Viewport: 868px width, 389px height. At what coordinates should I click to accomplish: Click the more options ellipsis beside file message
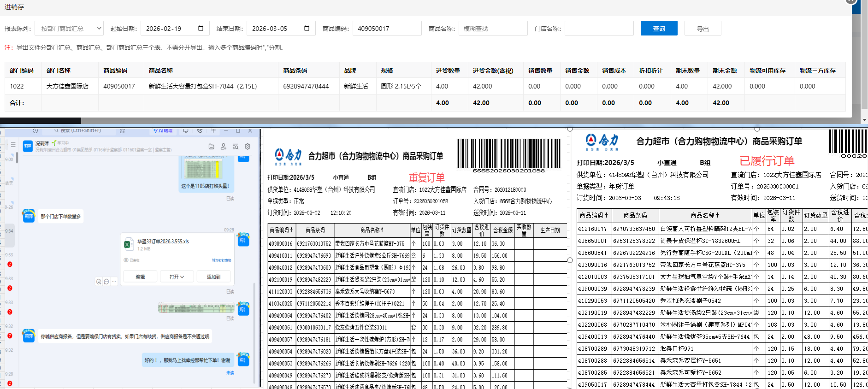click(x=114, y=282)
